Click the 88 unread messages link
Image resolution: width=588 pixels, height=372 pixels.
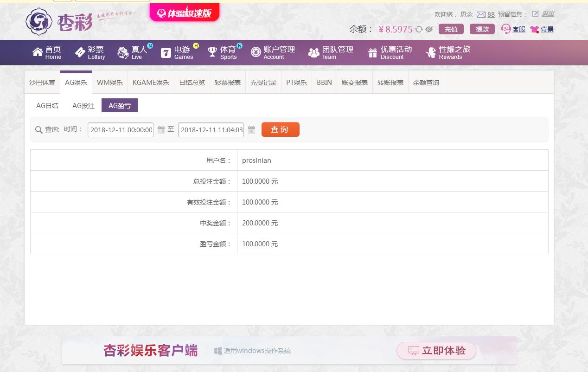click(x=491, y=14)
